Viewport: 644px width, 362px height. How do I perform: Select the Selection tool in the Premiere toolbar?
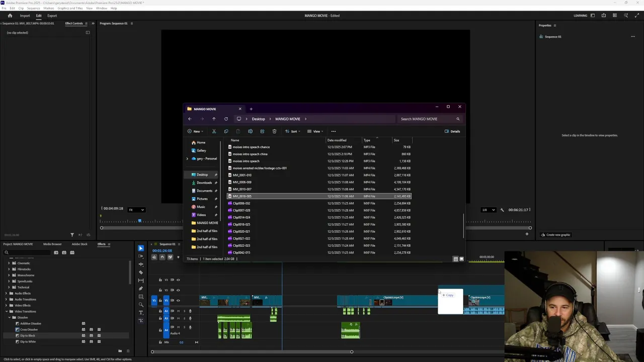tap(141, 248)
